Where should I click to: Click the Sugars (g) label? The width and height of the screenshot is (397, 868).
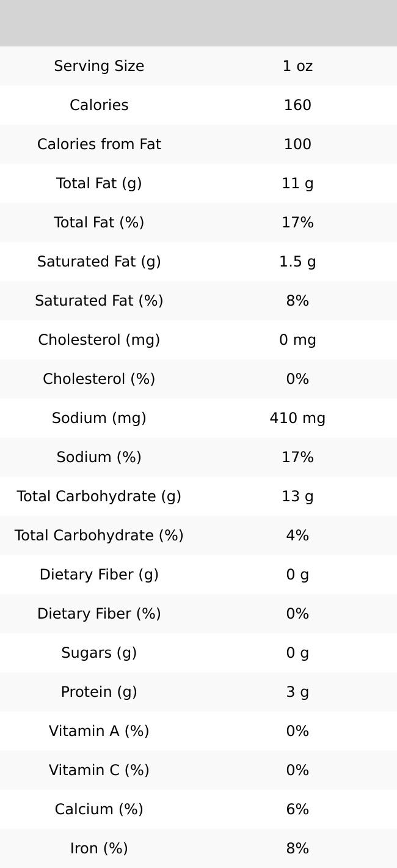point(99,653)
